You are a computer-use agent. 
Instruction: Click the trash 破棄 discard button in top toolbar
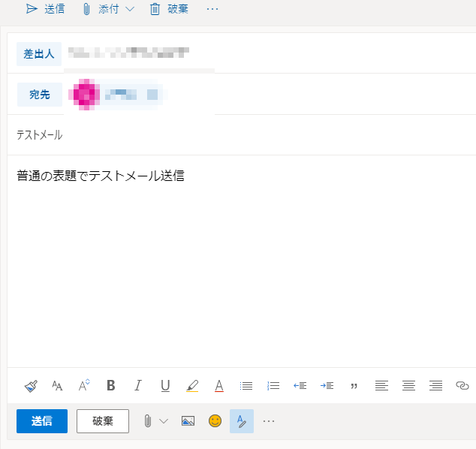point(169,9)
